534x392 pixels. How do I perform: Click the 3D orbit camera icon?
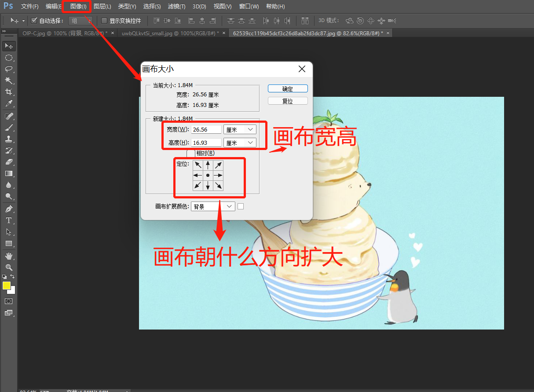pos(350,21)
